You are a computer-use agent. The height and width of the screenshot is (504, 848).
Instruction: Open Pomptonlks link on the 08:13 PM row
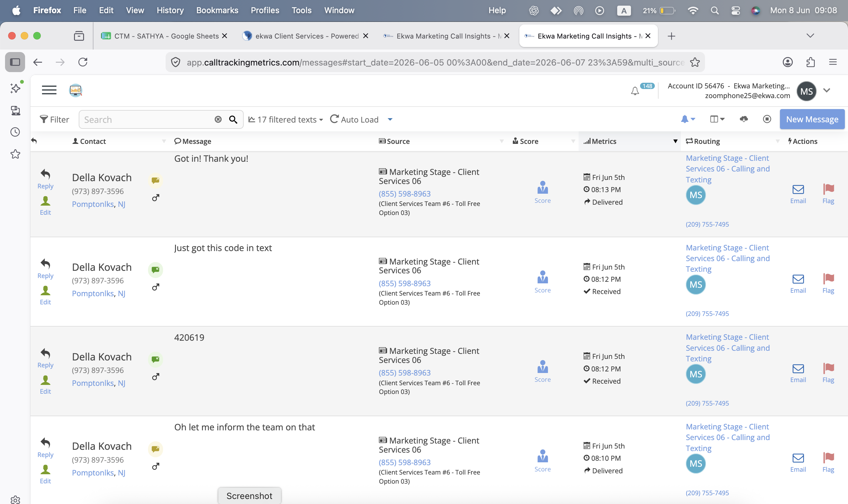(93, 204)
